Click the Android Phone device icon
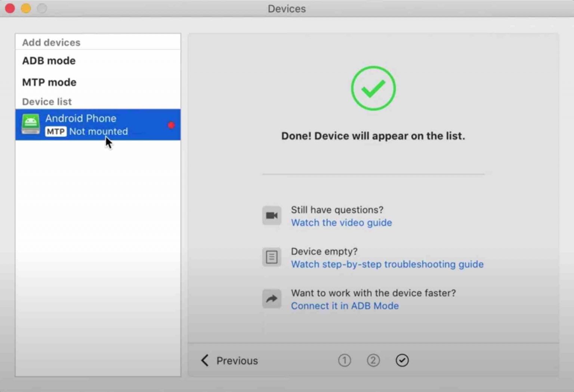This screenshot has height=392, width=574. coord(30,124)
